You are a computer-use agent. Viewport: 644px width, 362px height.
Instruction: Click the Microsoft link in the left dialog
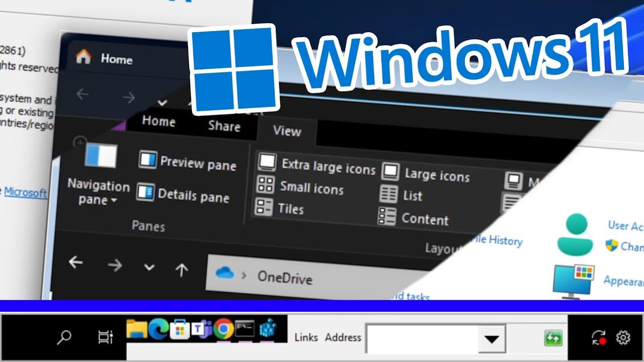[x=25, y=193]
